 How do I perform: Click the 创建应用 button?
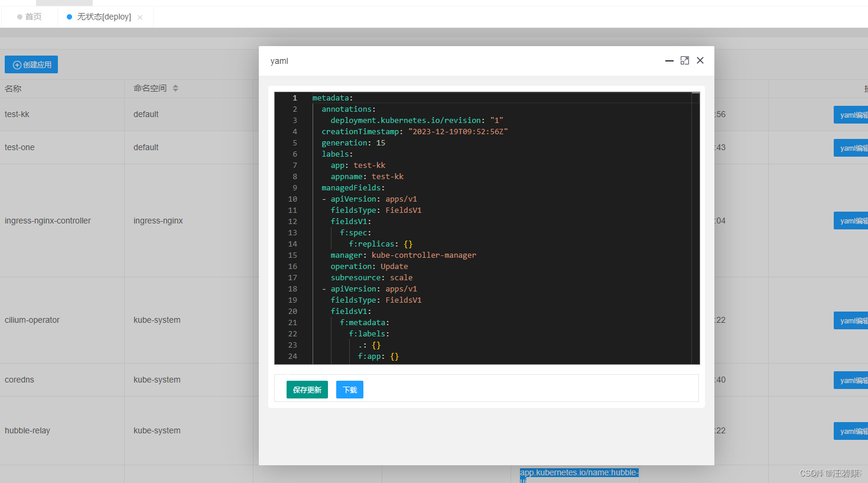[x=31, y=64]
